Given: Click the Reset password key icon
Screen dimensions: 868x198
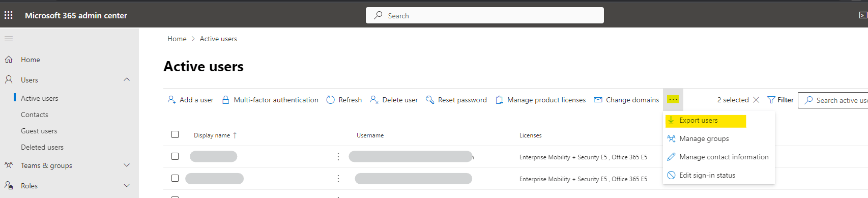Looking at the screenshot, I should coord(430,100).
